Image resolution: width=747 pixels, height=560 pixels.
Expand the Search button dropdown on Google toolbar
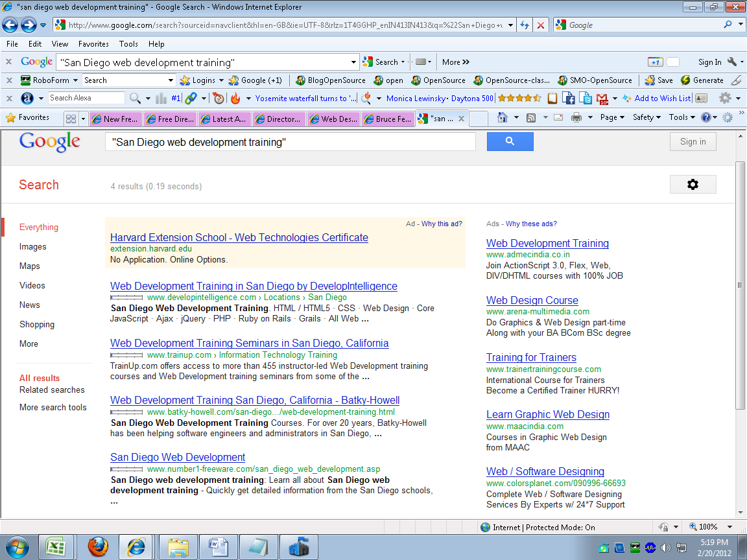click(402, 62)
